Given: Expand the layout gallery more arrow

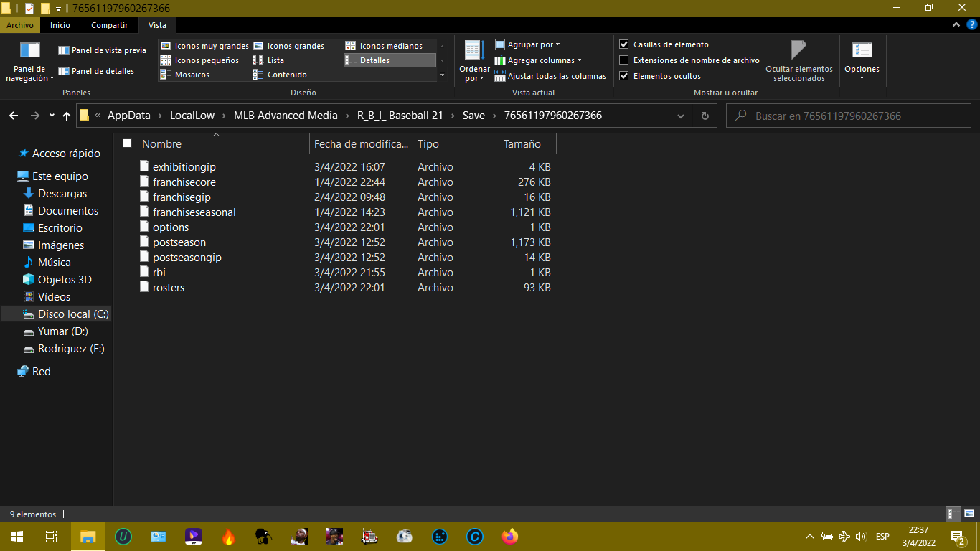Looking at the screenshot, I should 442,75.
